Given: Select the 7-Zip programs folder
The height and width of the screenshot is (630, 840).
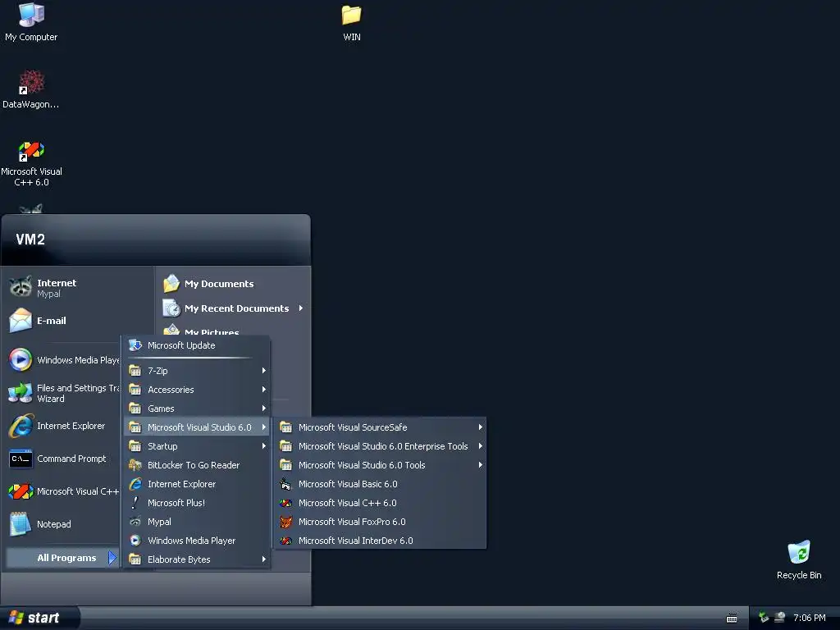Looking at the screenshot, I should pyautogui.click(x=197, y=370).
